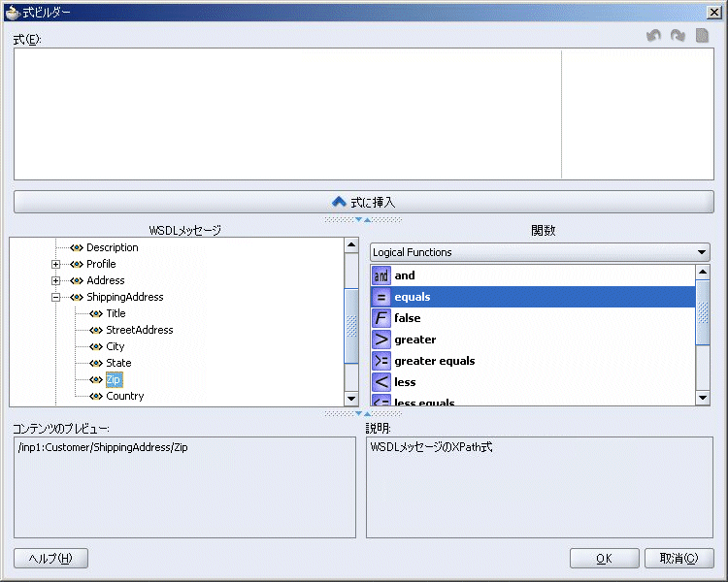The width and height of the screenshot is (728, 582).
Task: Click the State element icon
Action: coord(96,363)
